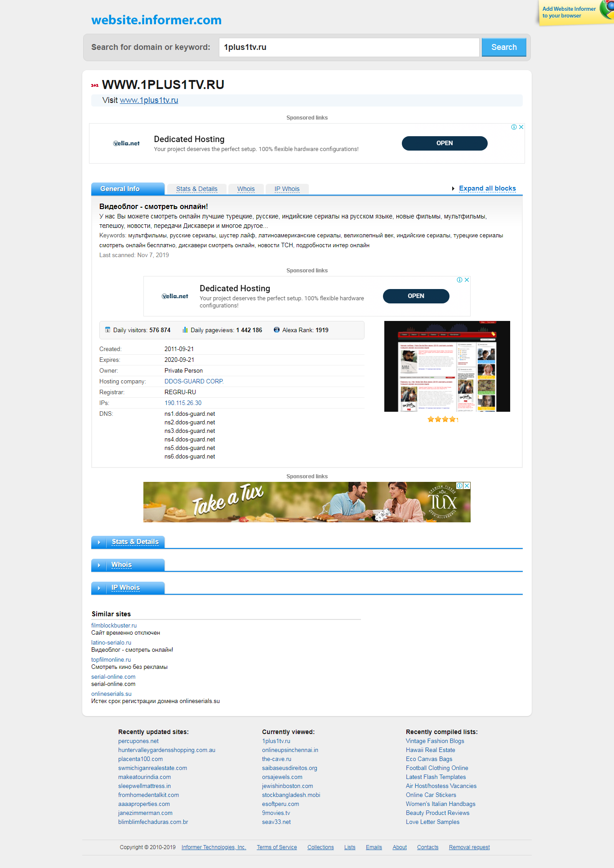Open similar site latino-serialo.ru
This screenshot has height=868, width=614.
[x=111, y=642]
